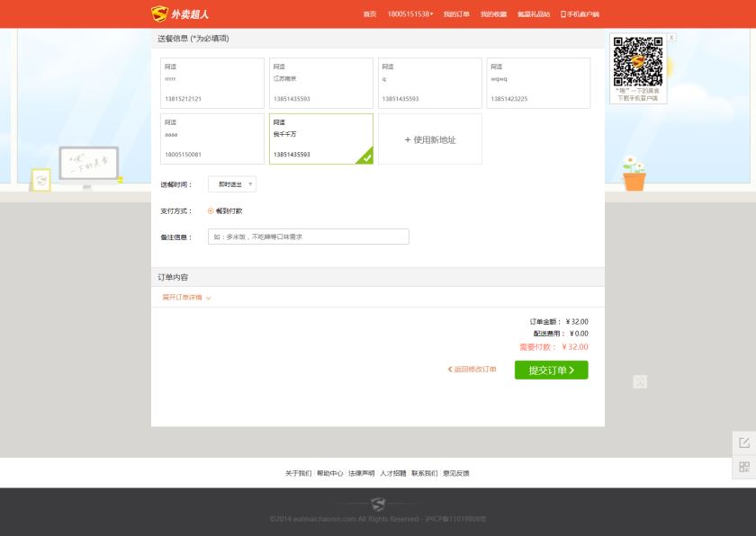
Task: Open the 18005151538 account dropdown
Action: (410, 14)
